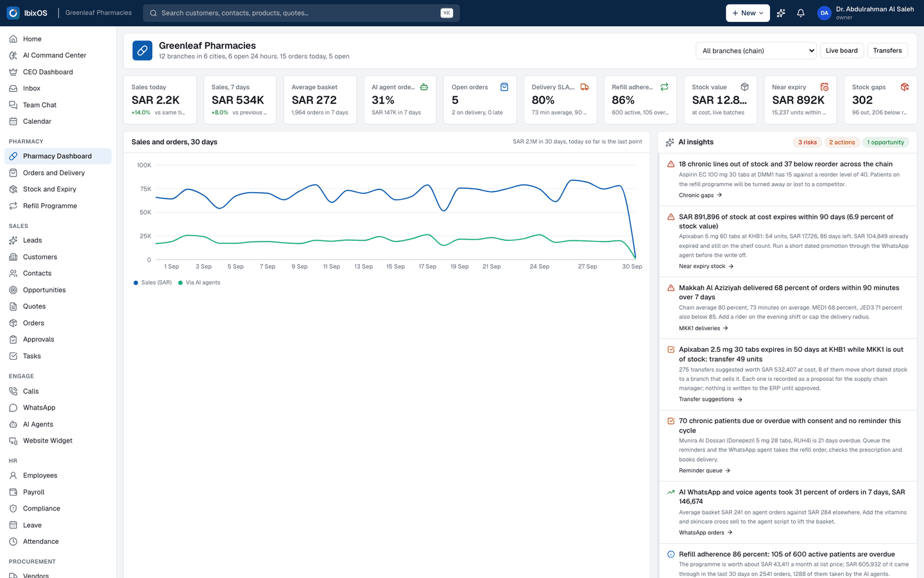The image size is (924, 578).
Task: Click the Customers building icon
Action: (13, 257)
